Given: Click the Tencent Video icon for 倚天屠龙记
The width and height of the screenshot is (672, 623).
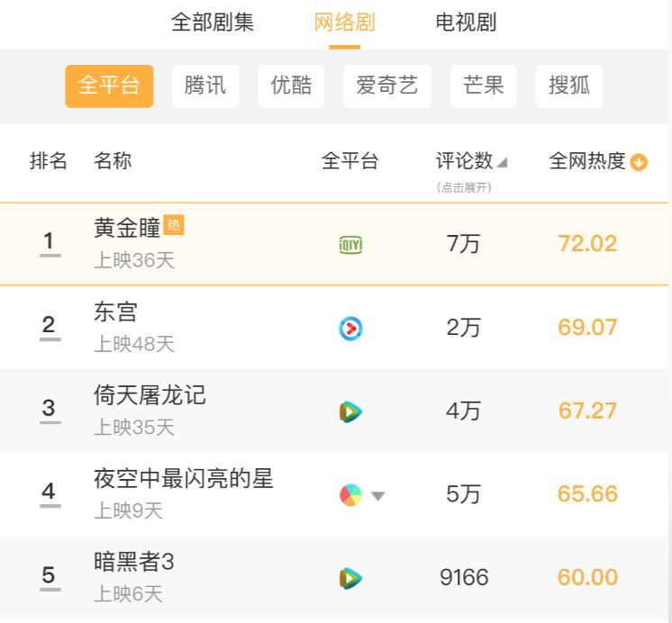Looking at the screenshot, I should [x=350, y=411].
